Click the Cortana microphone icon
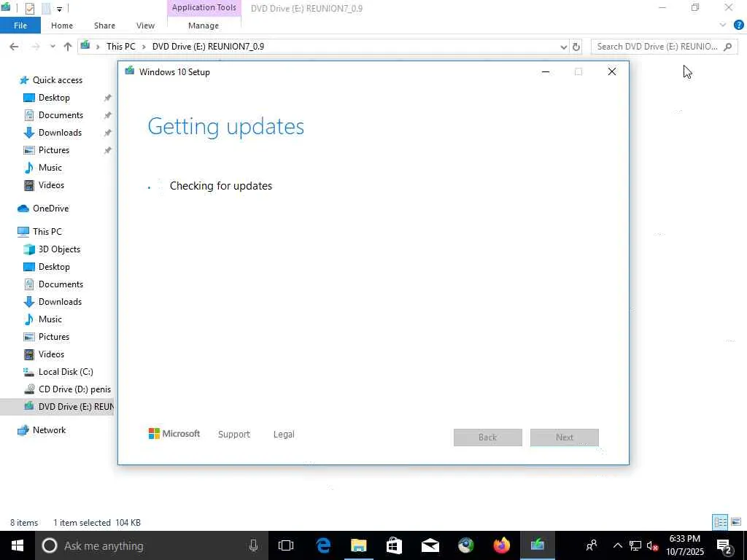The width and height of the screenshot is (747, 560). click(x=253, y=545)
